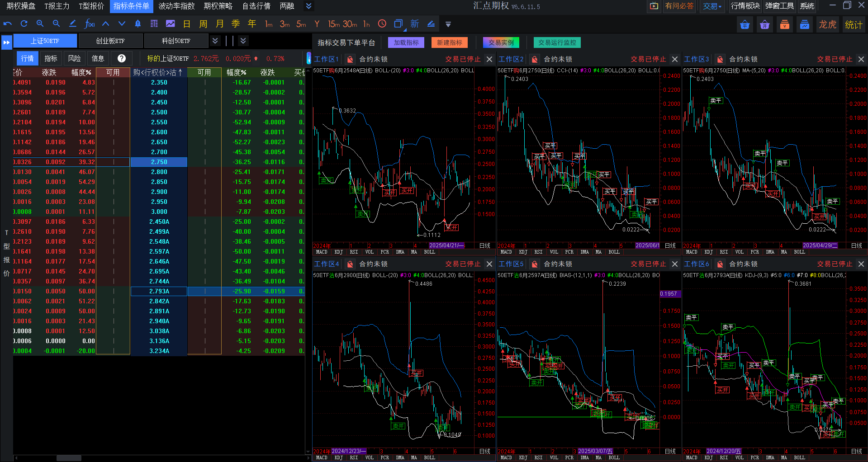Click the refresh toolbar icon
Screen dimensions: 868x462
[24, 24]
